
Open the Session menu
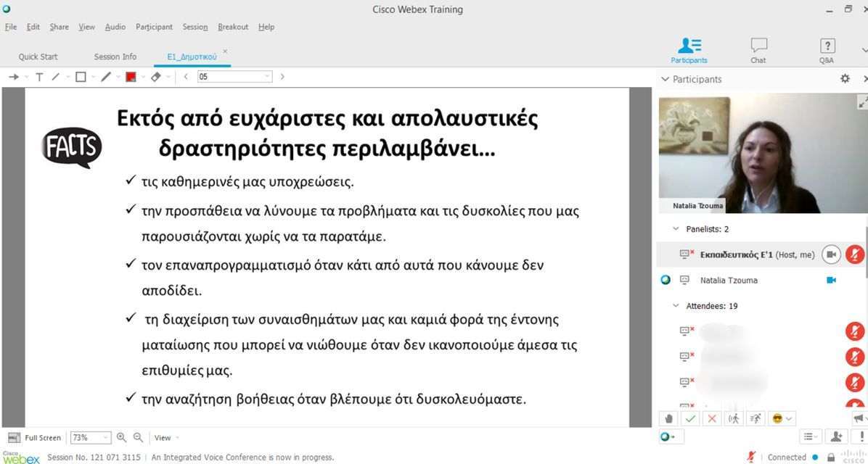point(195,27)
